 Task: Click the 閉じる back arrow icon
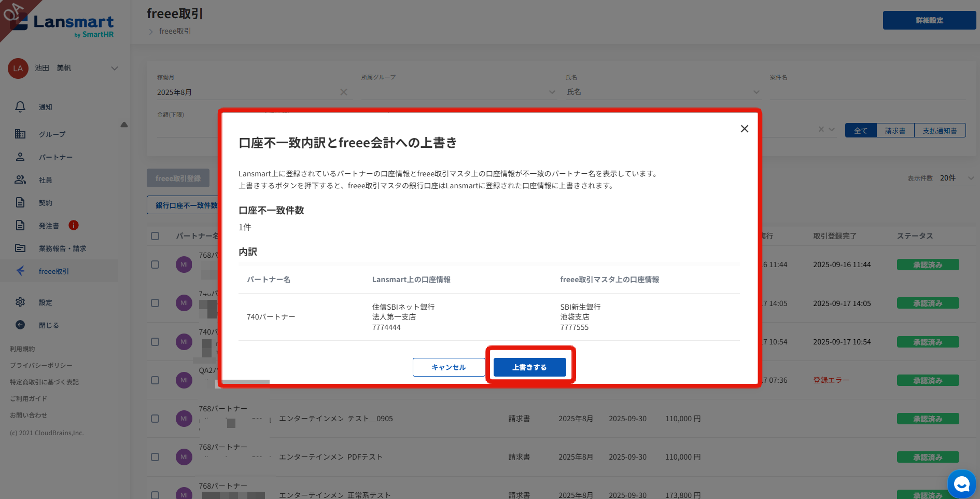(20, 325)
